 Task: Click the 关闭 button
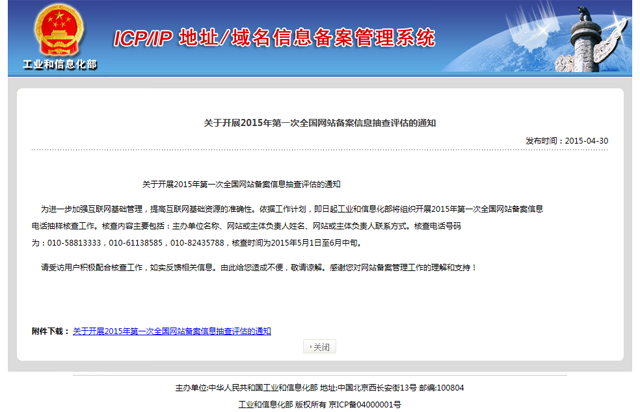pyautogui.click(x=320, y=347)
